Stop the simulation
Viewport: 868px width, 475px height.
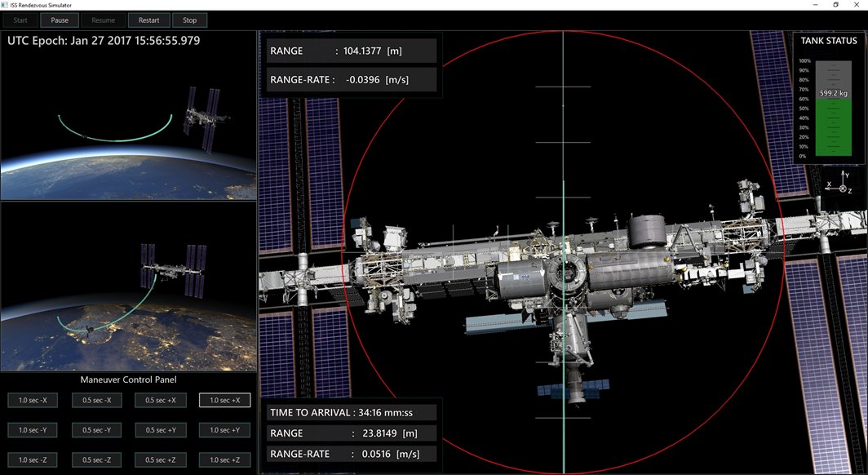pyautogui.click(x=190, y=20)
